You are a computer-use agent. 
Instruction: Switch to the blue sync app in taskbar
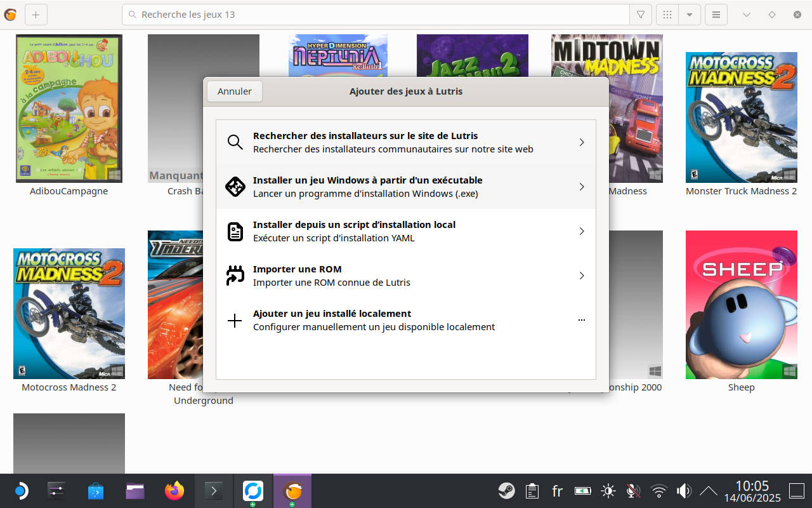click(253, 491)
